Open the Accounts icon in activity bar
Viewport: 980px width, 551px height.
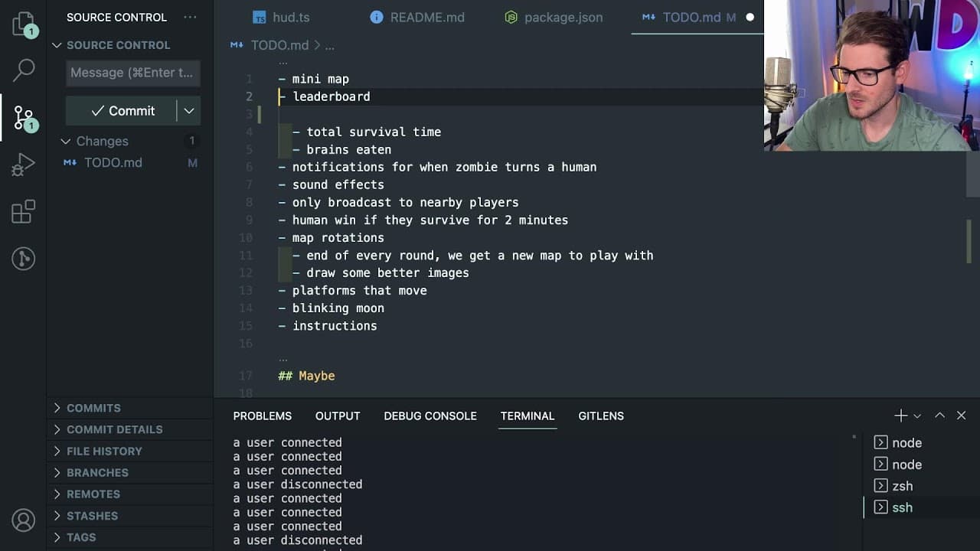(24, 520)
